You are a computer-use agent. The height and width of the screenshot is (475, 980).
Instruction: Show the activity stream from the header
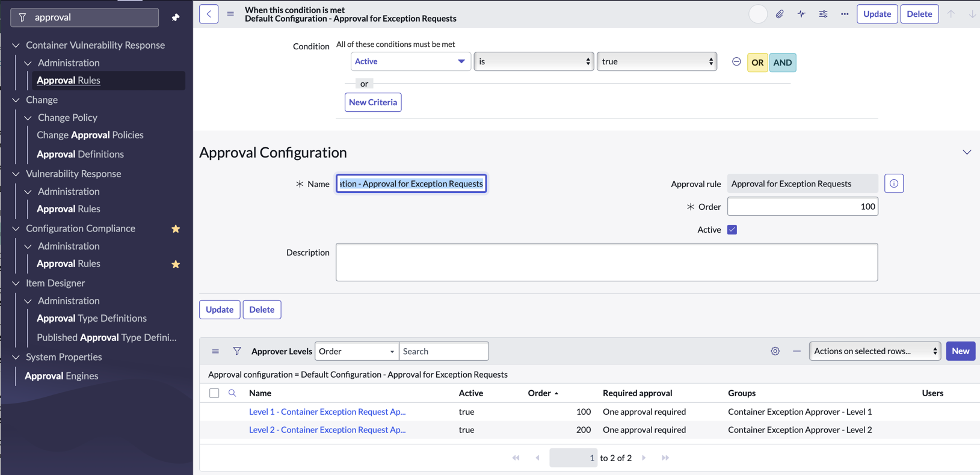pos(801,14)
